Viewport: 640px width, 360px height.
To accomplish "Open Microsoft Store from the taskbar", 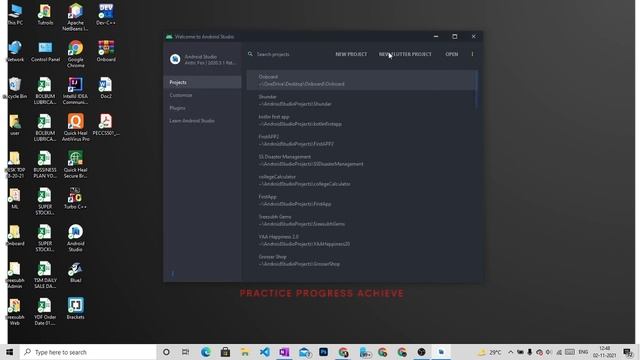I will (225, 352).
